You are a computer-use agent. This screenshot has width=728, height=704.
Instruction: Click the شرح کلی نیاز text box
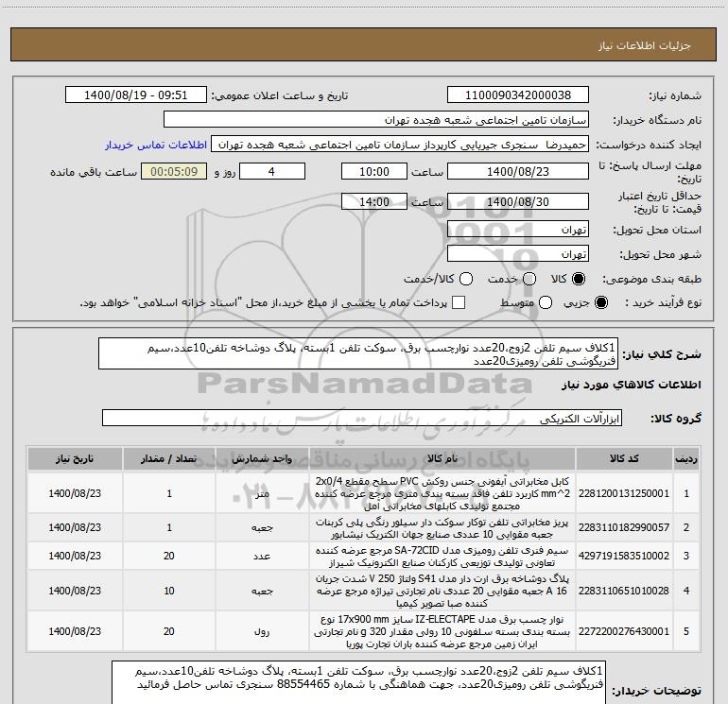(x=358, y=354)
